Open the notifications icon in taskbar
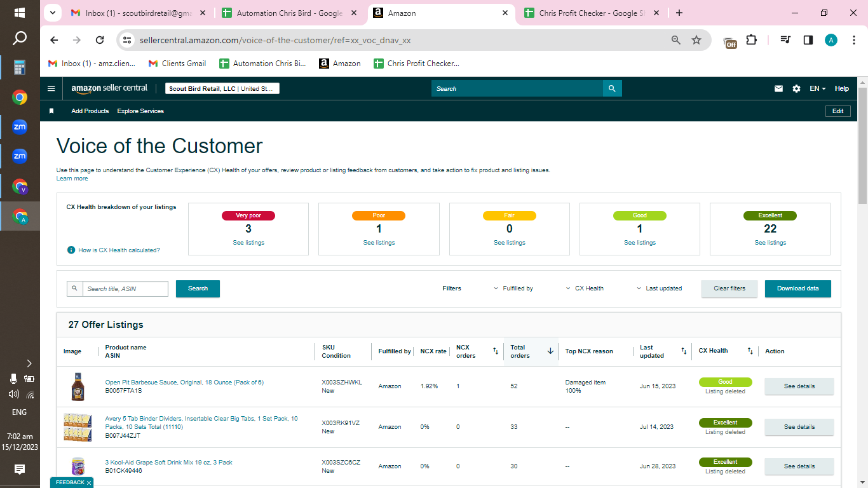The height and width of the screenshot is (488, 868). [20, 470]
